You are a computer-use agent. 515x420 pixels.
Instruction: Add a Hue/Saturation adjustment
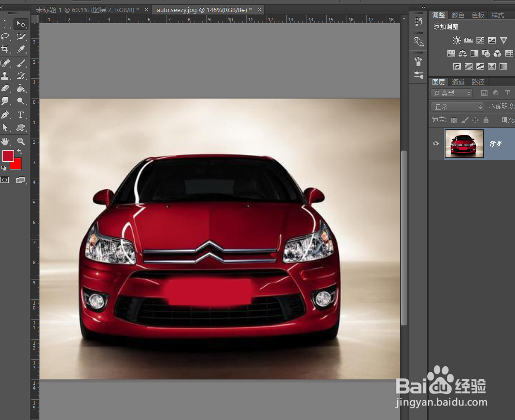tap(451, 53)
